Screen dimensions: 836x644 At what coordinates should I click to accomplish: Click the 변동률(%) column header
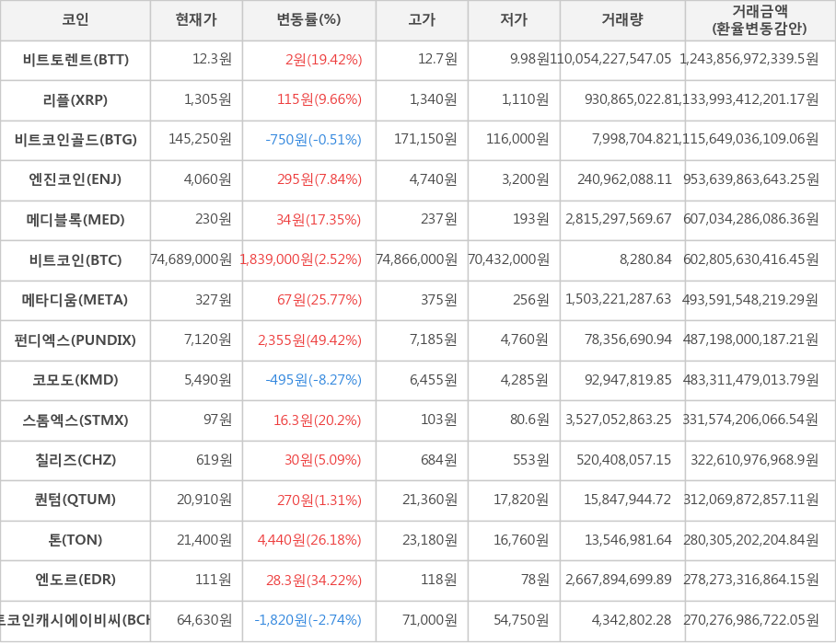(308, 20)
